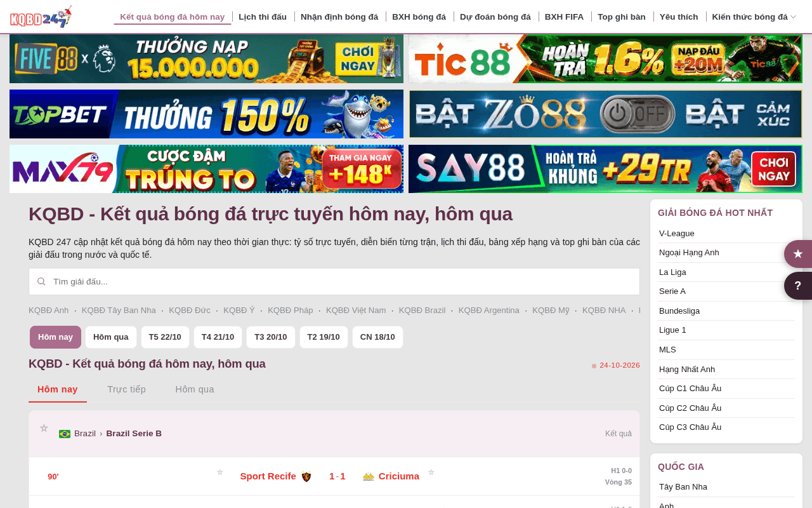This screenshot has width=812, height=508.
Task: Click the 1-1 match score
Action: point(337,476)
